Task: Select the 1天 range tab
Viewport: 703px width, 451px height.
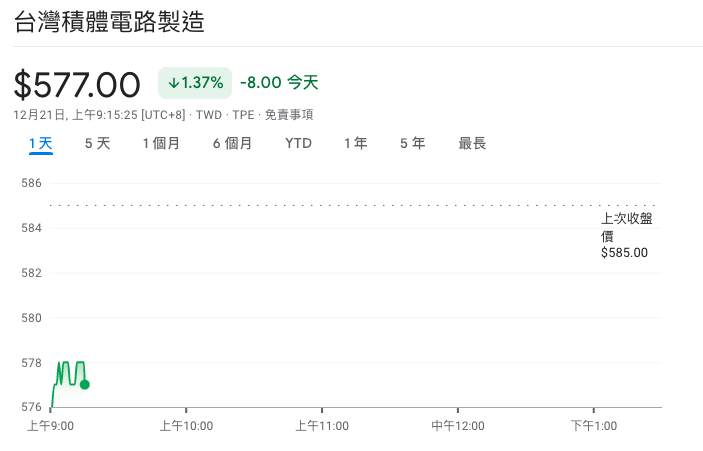Action: 41,144
